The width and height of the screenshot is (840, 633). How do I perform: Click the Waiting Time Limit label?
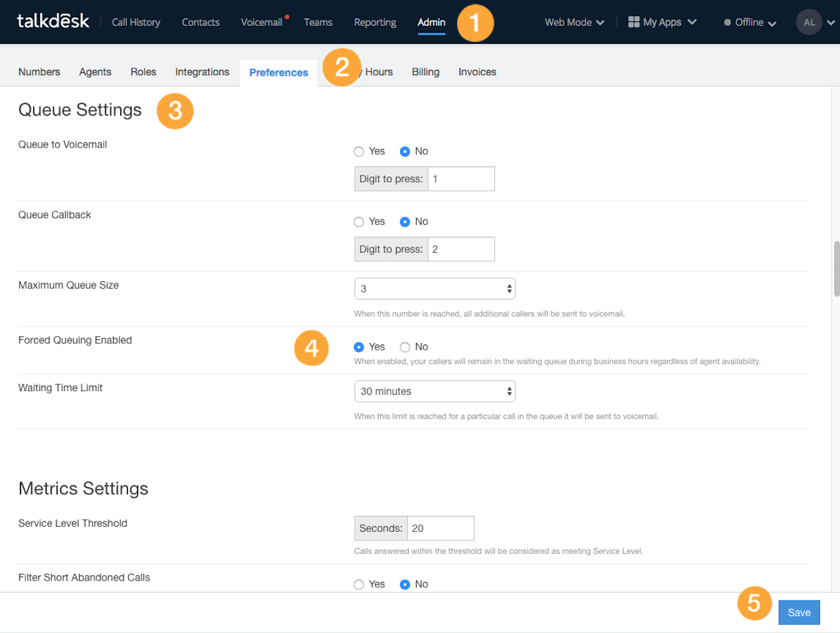60,388
